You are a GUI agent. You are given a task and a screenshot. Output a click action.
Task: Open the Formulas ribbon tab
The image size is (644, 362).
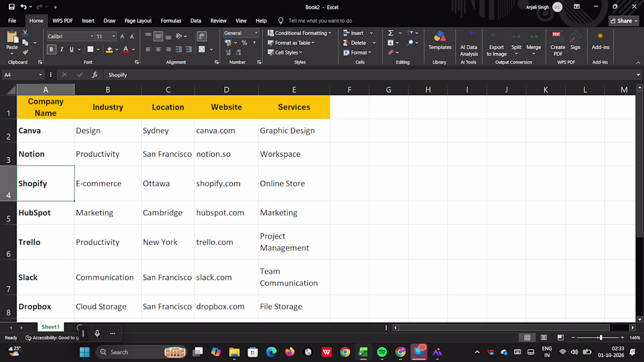(171, 20)
